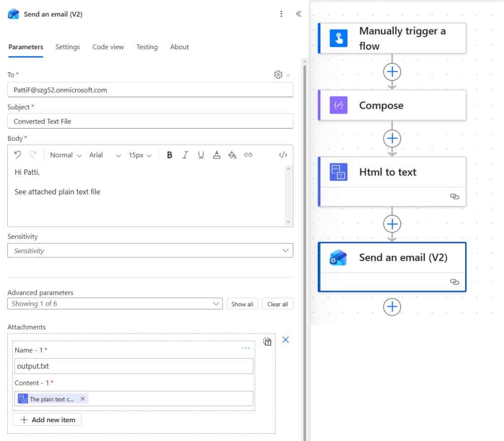Open the Testing tab

[x=147, y=47]
